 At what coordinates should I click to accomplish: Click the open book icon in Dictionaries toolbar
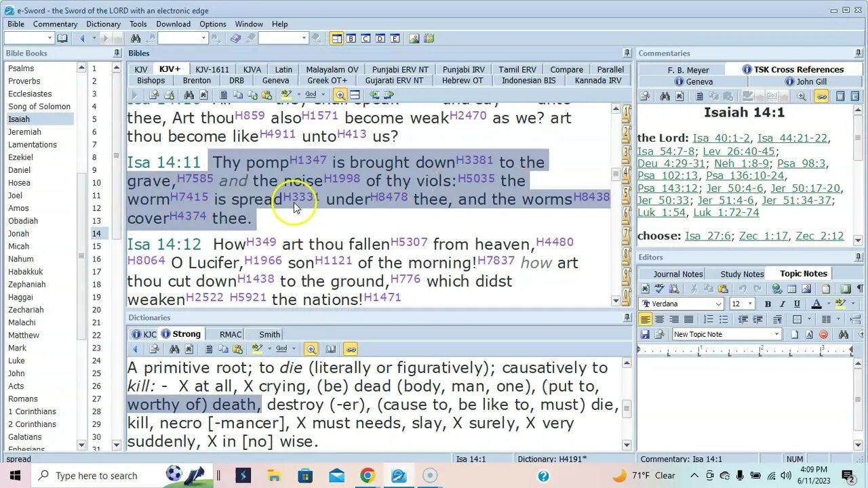coord(331,349)
